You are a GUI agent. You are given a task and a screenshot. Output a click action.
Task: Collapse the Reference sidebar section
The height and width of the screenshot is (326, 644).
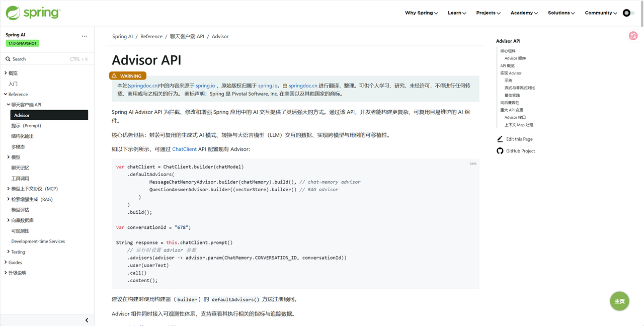coord(6,94)
